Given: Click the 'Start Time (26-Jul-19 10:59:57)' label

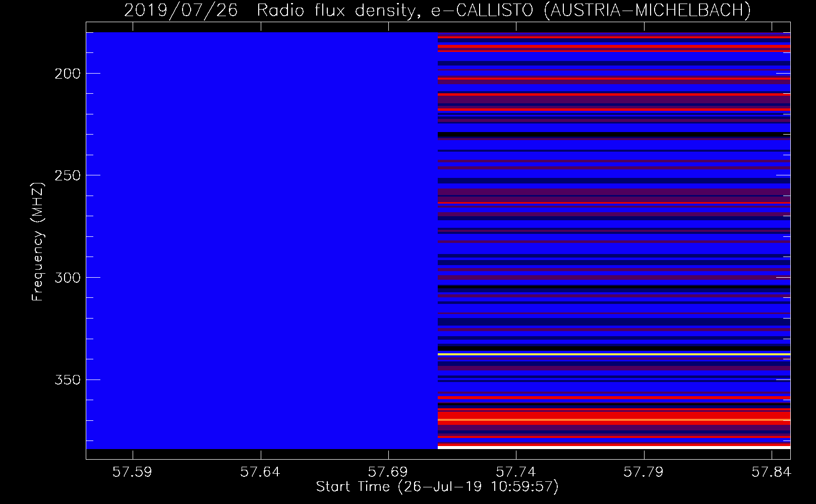Looking at the screenshot, I should (x=437, y=487).
